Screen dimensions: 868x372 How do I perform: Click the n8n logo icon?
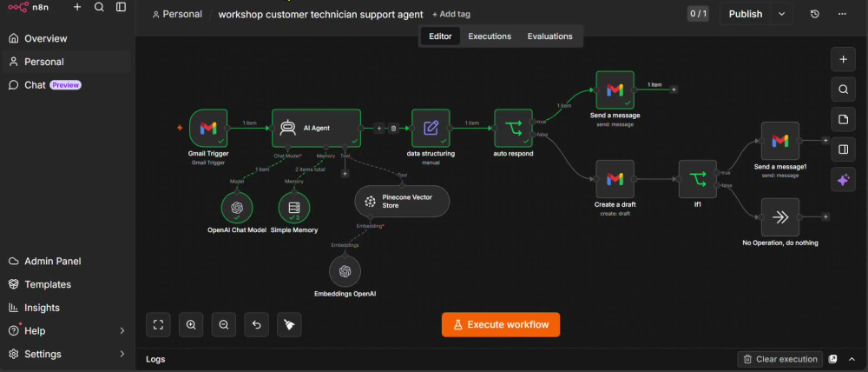click(18, 7)
